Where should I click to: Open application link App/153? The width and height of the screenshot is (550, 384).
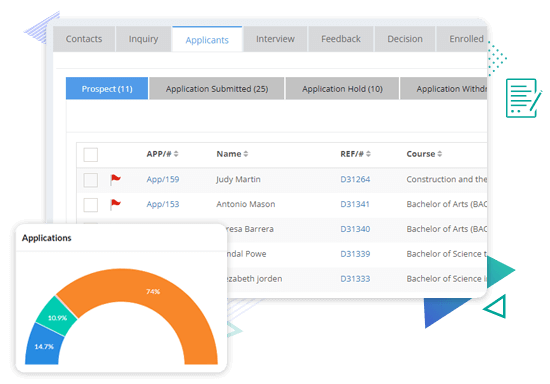[163, 204]
